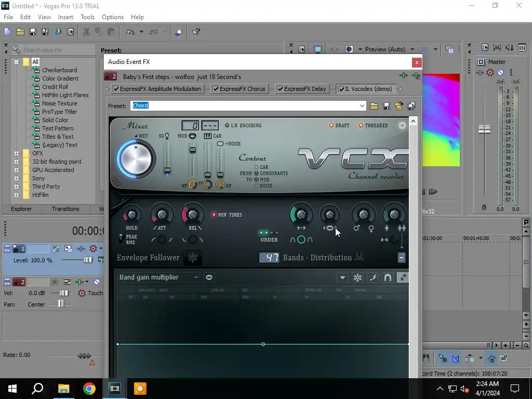Click the Save project floppy icon

(33, 32)
